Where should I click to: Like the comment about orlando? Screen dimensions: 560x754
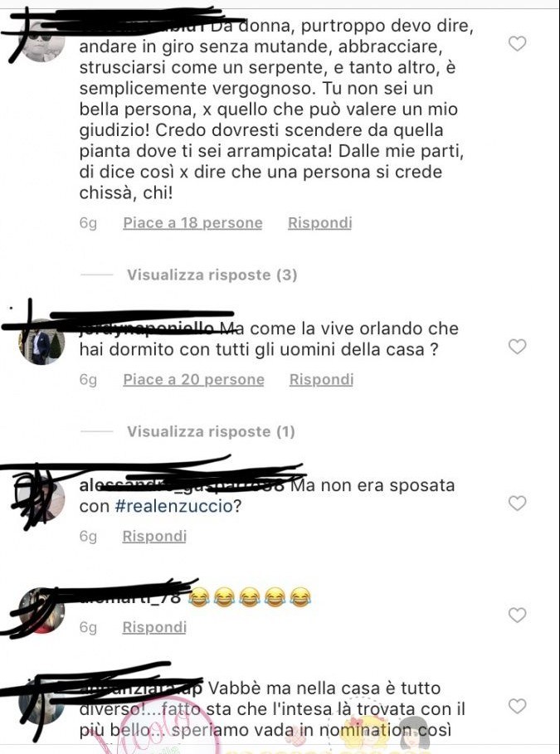pos(517,346)
